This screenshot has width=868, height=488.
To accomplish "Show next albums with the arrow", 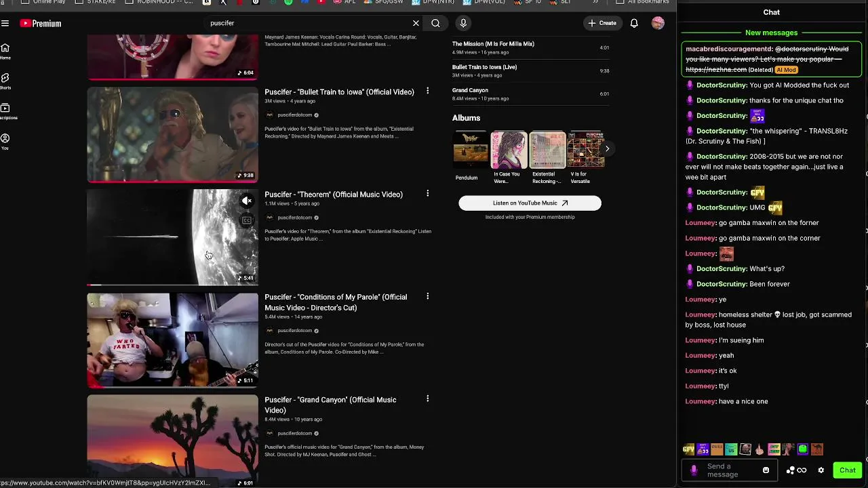I will tap(607, 148).
